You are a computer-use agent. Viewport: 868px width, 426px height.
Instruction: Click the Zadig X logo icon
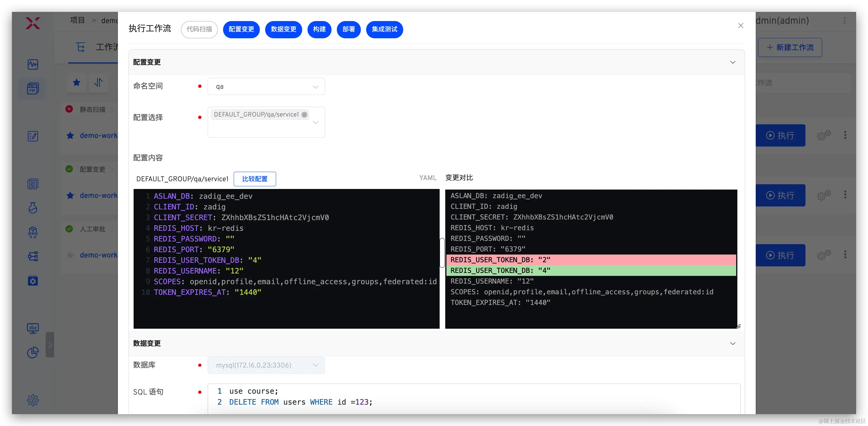[x=33, y=23]
